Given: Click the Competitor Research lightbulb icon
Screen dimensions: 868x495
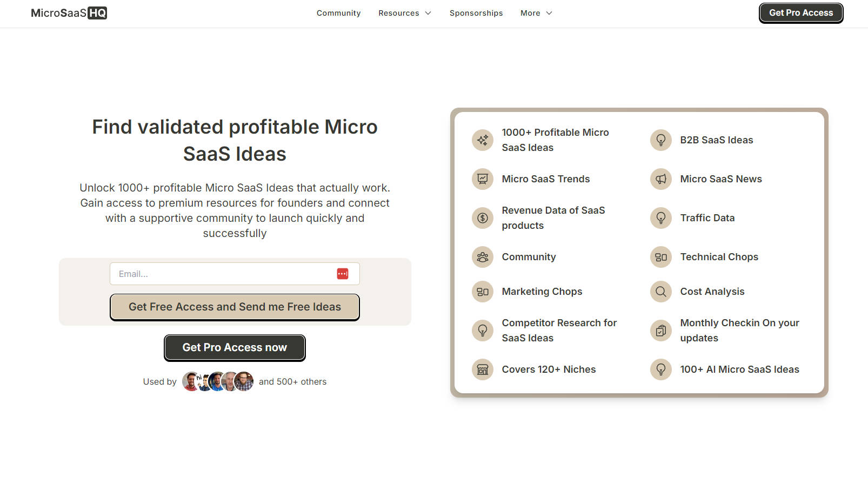Looking at the screenshot, I should point(482,330).
